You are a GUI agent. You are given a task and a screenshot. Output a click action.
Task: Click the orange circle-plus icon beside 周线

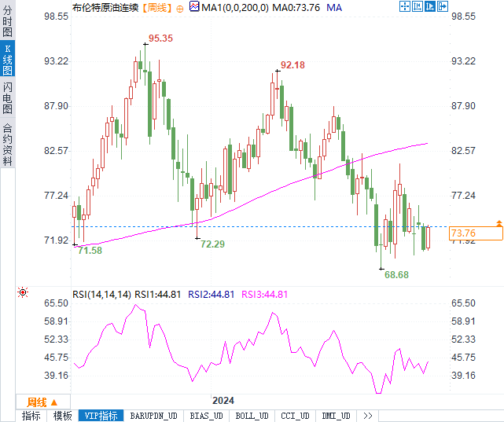(x=180, y=9)
